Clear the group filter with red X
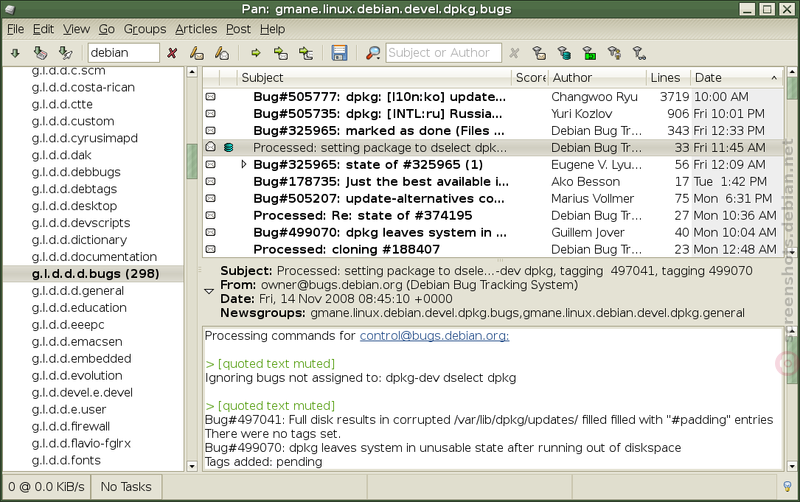Screen dimensions: 800x502 [x=172, y=53]
